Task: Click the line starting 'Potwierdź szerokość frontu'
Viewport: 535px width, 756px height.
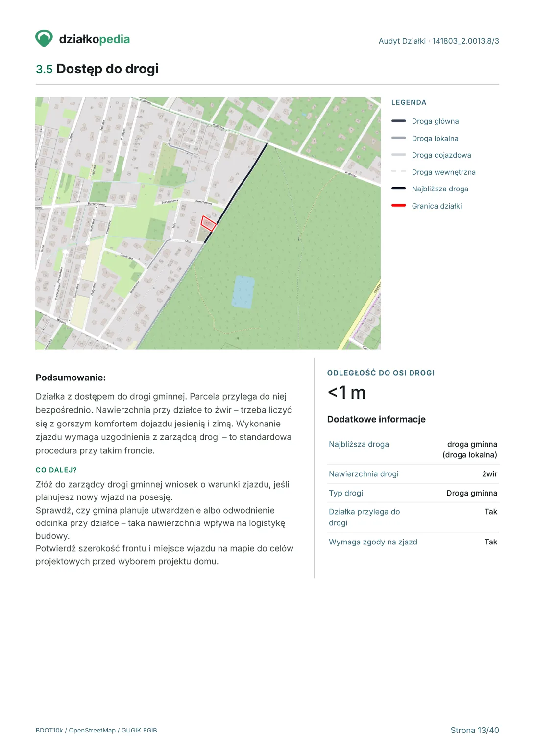Action: (x=164, y=555)
